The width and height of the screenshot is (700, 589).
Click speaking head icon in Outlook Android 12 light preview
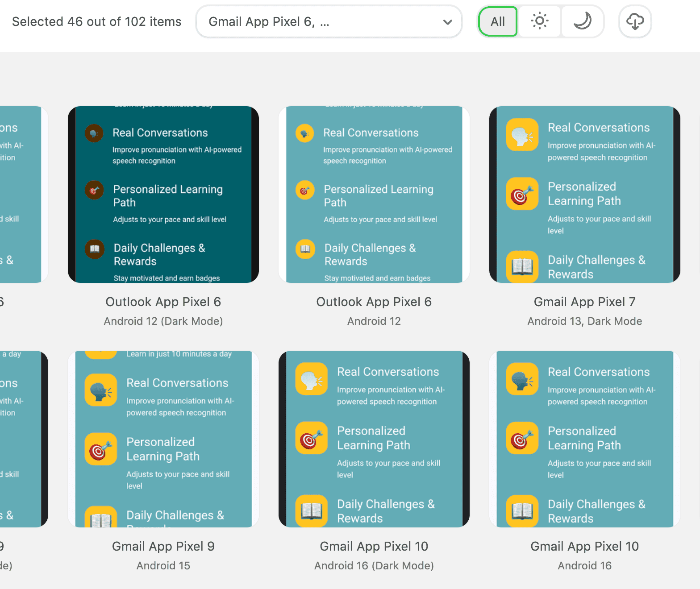point(305,133)
